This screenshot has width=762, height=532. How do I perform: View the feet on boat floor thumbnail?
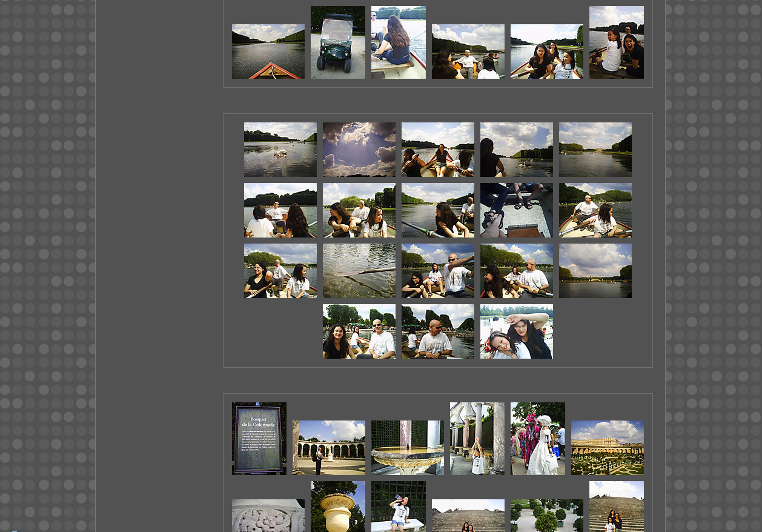coord(516,210)
